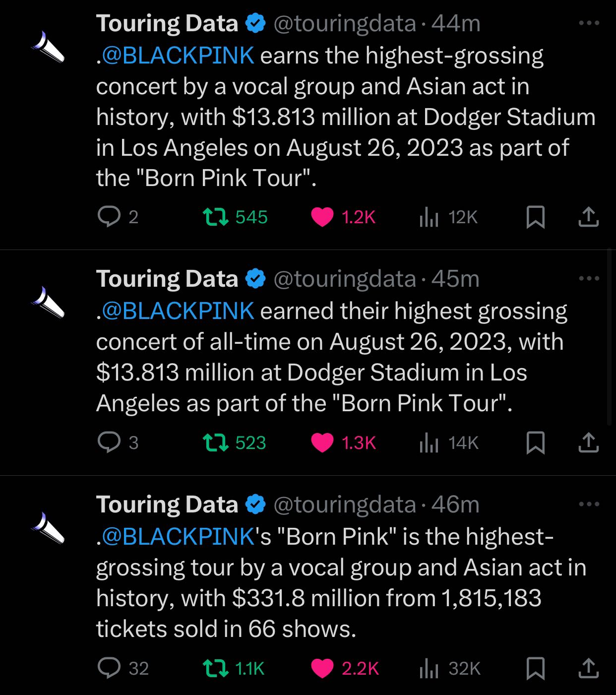
Task: Click the scrollbar beside the 45m tweet
Action: click(x=610, y=337)
